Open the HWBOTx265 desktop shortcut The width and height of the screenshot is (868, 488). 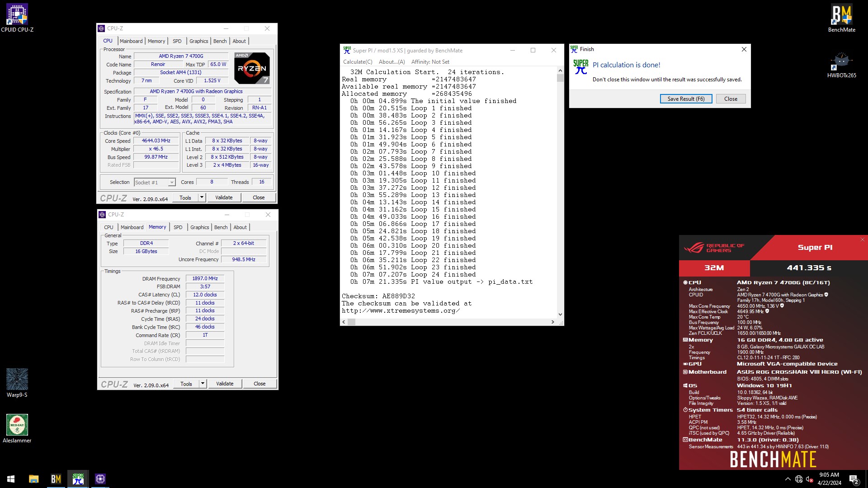[841, 65]
